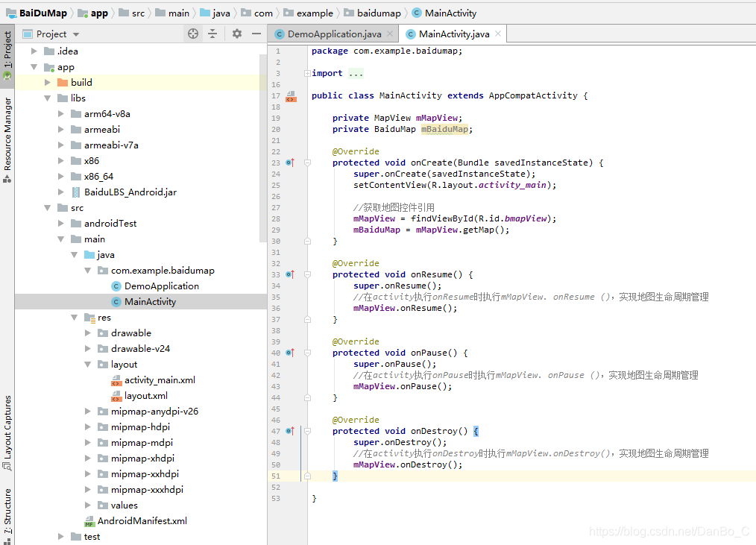Close the DemoApplication.java tab
756x545 pixels.
[390, 34]
